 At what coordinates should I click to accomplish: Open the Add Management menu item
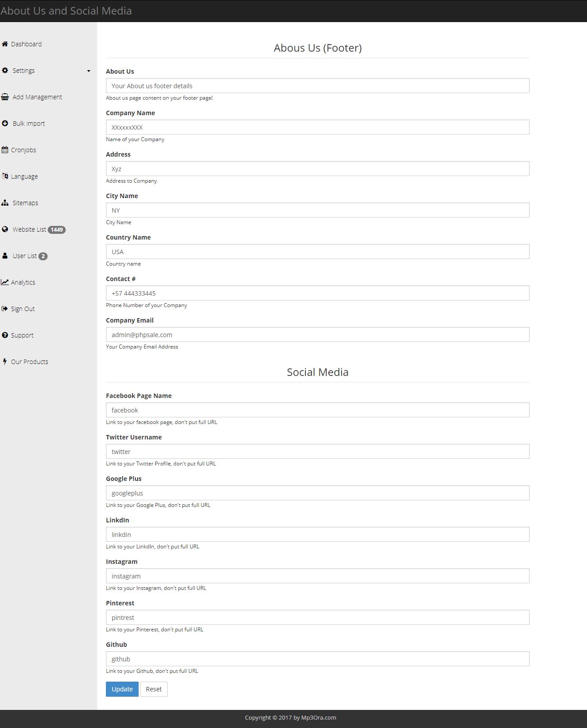38,97
